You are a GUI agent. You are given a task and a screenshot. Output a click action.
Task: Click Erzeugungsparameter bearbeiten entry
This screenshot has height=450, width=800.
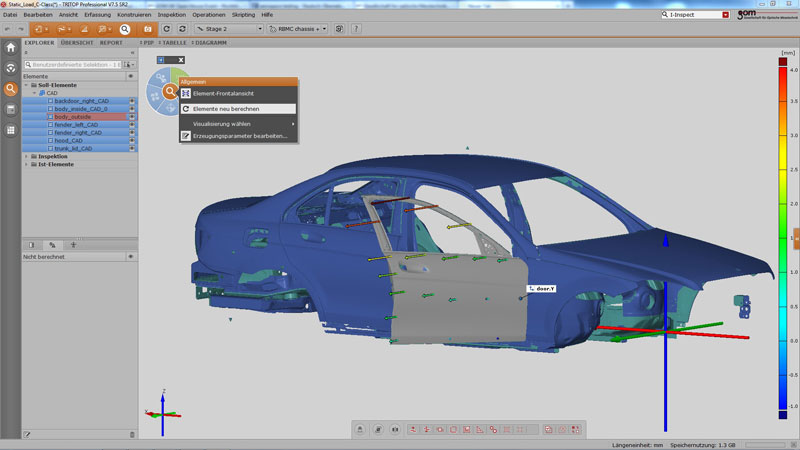239,135
